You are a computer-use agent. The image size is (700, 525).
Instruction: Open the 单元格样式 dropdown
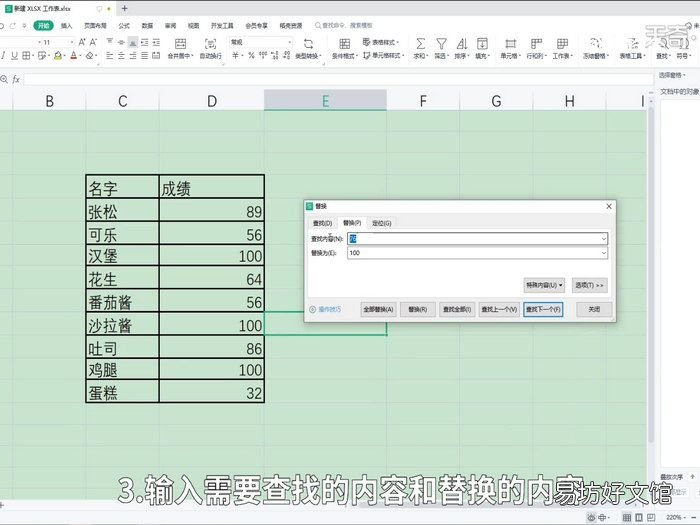pos(383,56)
